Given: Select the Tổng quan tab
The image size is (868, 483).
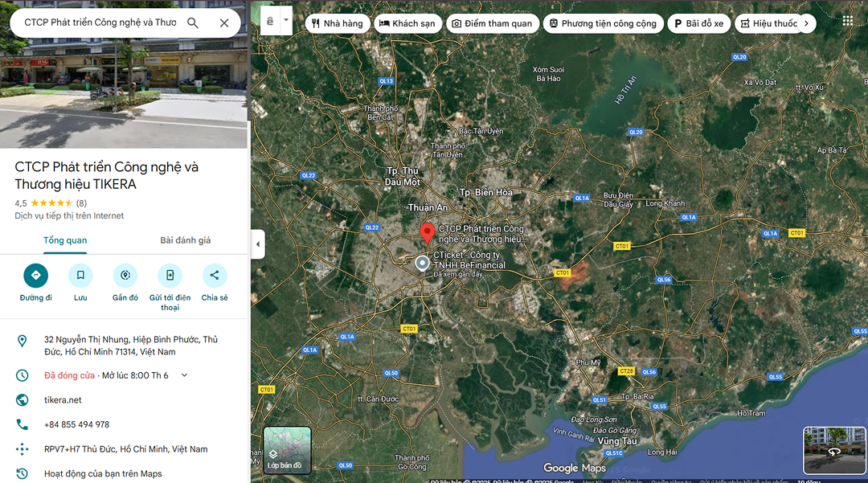Looking at the screenshot, I should (x=65, y=240).
